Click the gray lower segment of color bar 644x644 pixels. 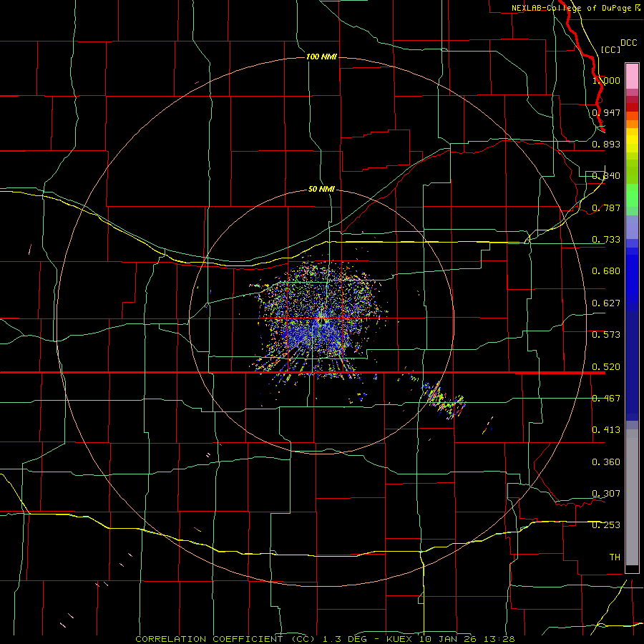click(x=632, y=497)
